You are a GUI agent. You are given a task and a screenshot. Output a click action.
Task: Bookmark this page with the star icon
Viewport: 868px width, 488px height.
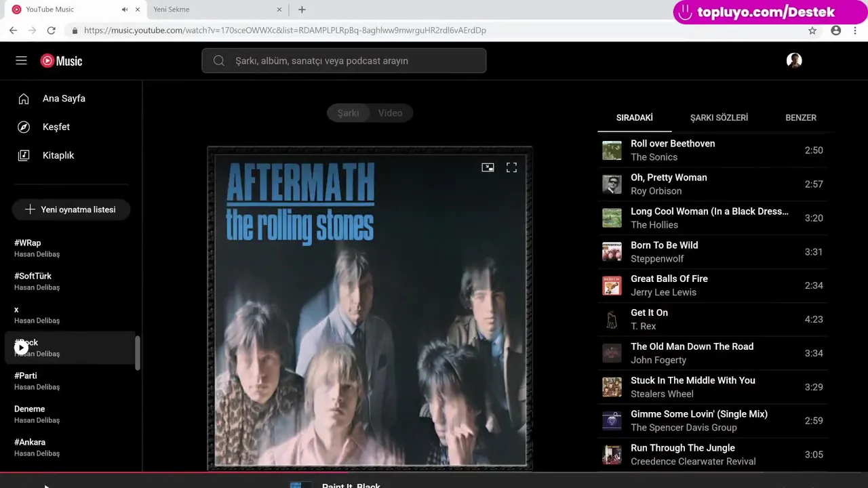coord(812,30)
